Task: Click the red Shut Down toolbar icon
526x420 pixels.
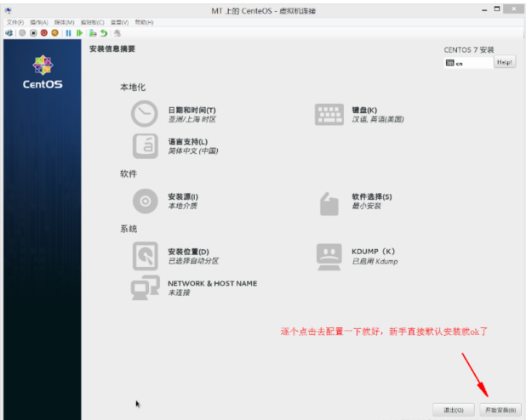Action: click(x=44, y=33)
